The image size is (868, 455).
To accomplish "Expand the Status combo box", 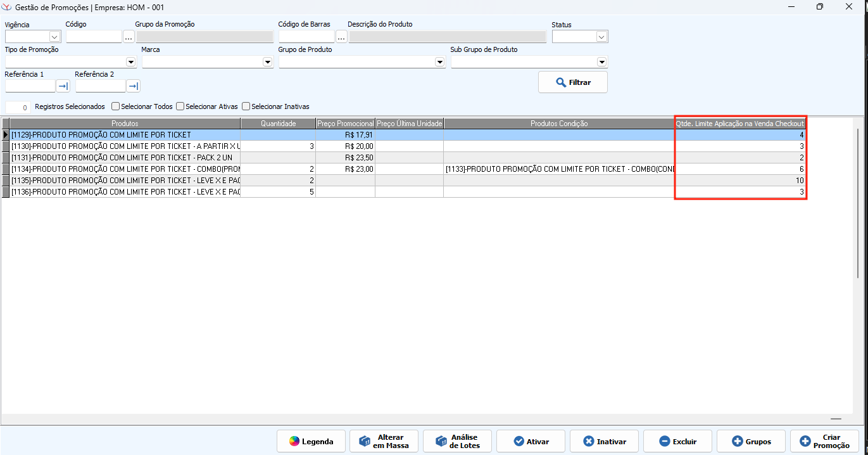I will click(x=601, y=37).
